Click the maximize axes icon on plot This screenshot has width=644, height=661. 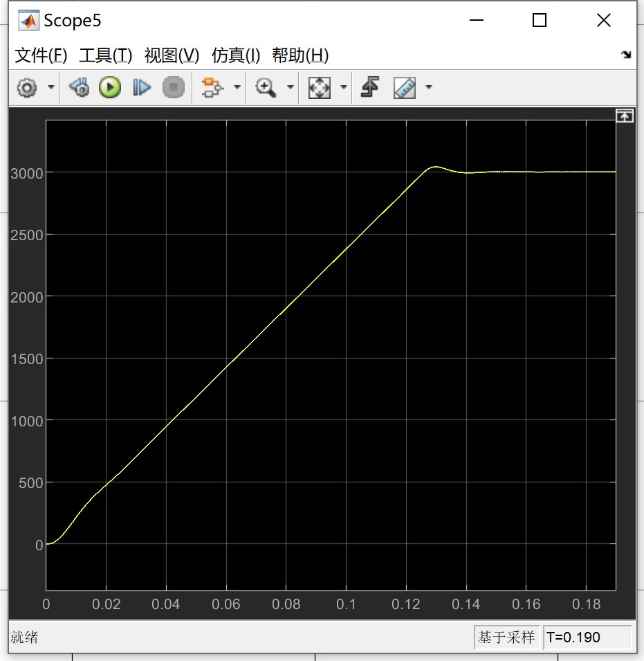[624, 116]
